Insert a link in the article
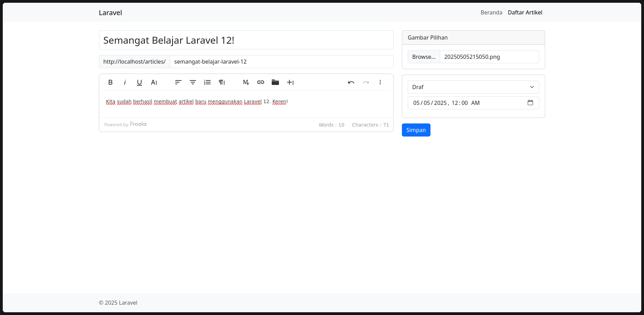This screenshot has height=315, width=644. tap(261, 82)
